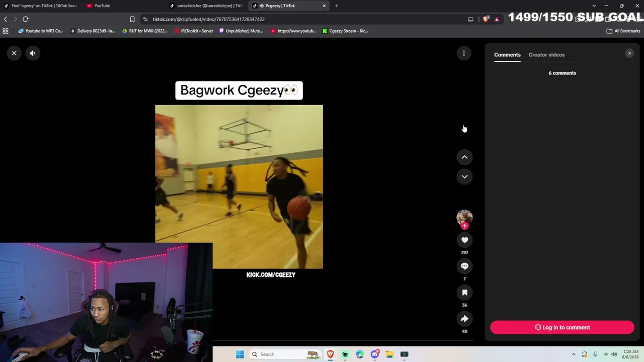
Task: Go to the previous video
Action: coord(464,157)
